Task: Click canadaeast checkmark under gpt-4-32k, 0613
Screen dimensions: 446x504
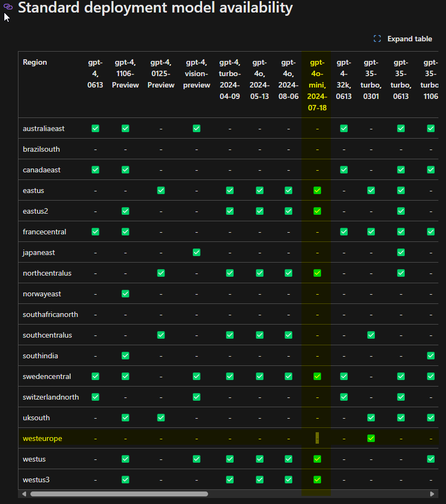Action: coord(343,170)
